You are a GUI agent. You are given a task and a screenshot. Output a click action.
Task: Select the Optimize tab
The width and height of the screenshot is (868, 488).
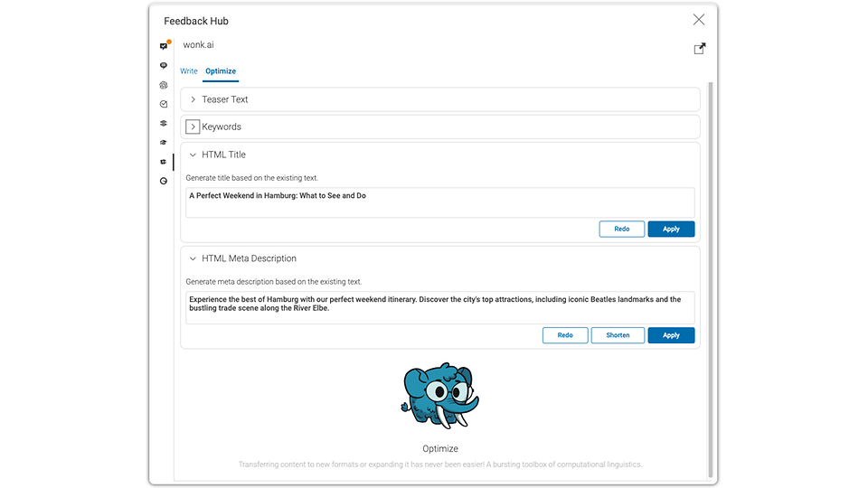coord(221,70)
